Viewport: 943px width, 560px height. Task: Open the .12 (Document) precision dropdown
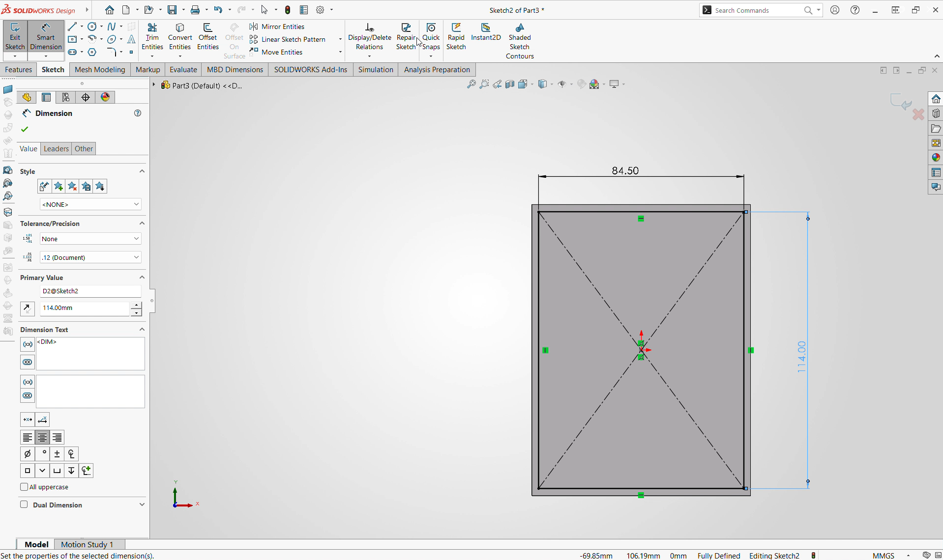(90, 257)
